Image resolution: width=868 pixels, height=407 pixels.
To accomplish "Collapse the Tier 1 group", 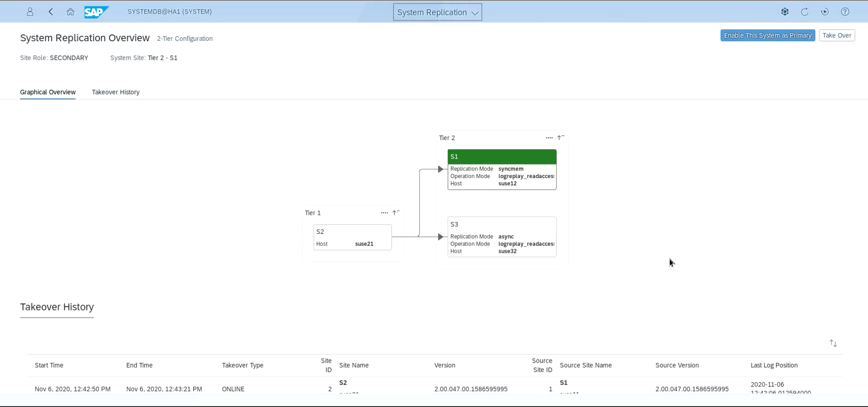I will click(x=396, y=213).
